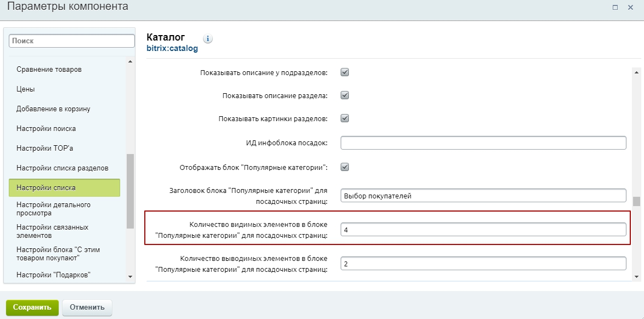Click the sidebar scroll up arrow
The image size is (644, 319).
click(x=130, y=61)
